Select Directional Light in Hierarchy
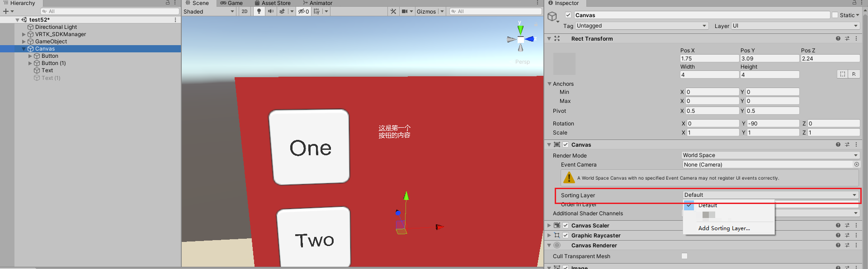Screen dimensions: 868x269 coord(56,27)
